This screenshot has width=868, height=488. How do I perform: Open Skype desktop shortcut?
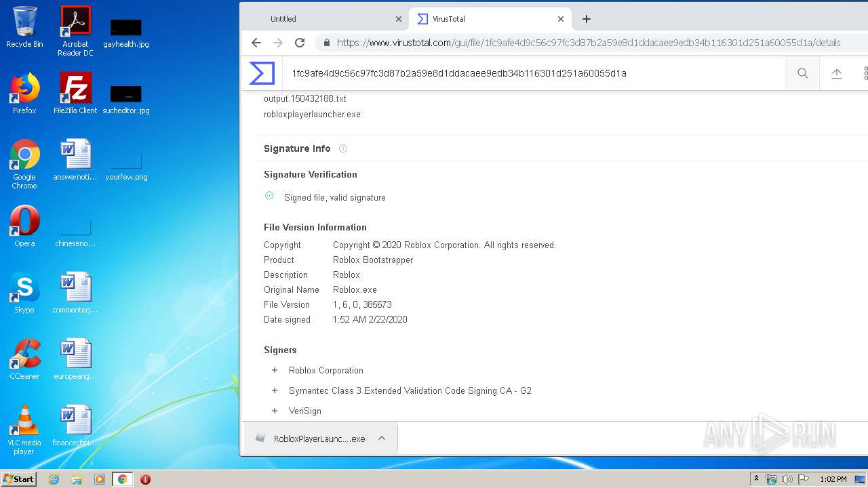point(24,293)
